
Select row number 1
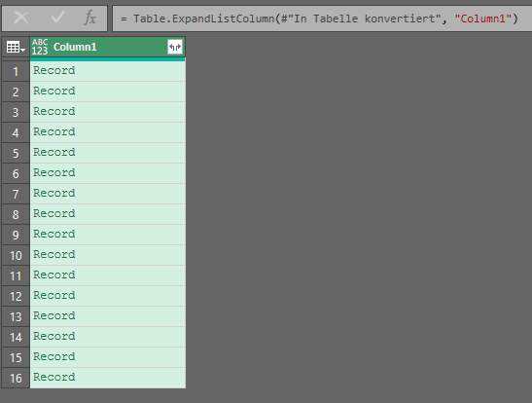(16, 71)
